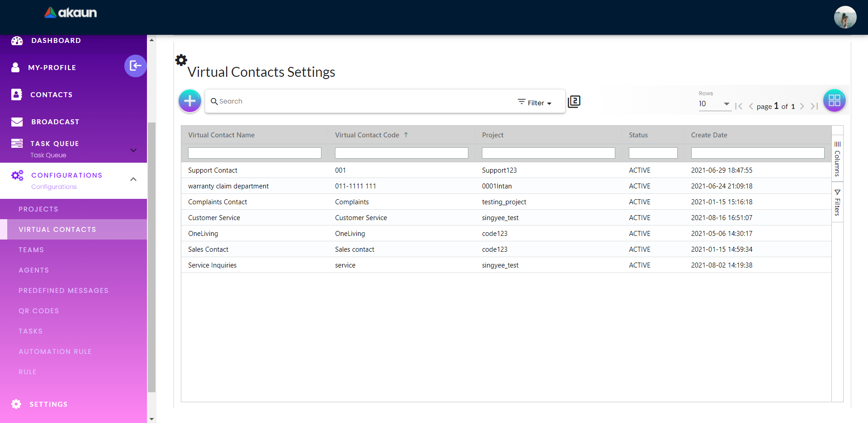This screenshot has width=868, height=423.
Task: Open the Columns side panel tab
Action: click(x=837, y=159)
